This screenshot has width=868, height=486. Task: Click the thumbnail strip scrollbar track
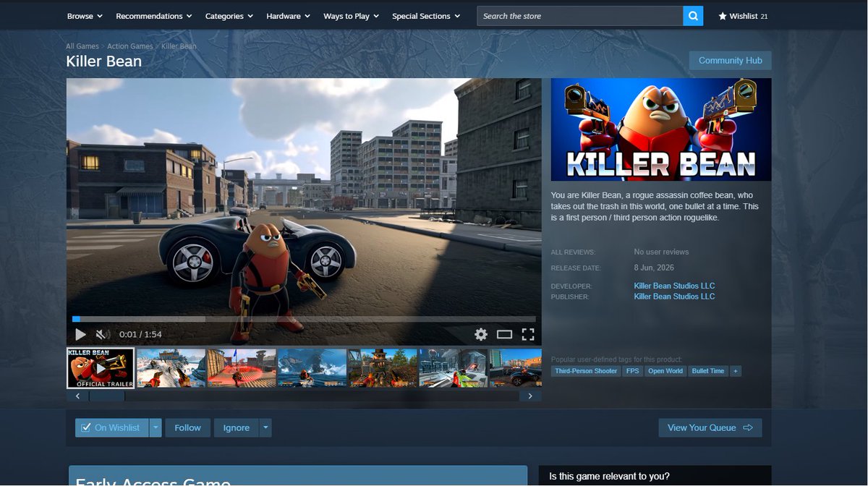pyautogui.click(x=304, y=396)
